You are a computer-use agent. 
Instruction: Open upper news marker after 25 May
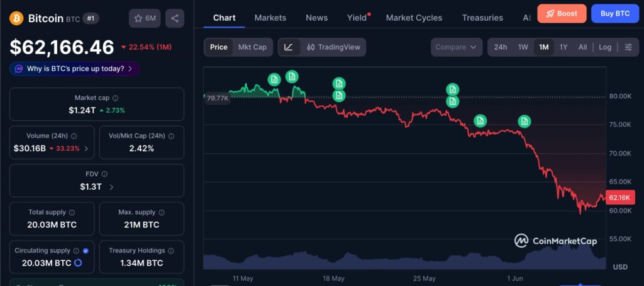click(x=452, y=89)
